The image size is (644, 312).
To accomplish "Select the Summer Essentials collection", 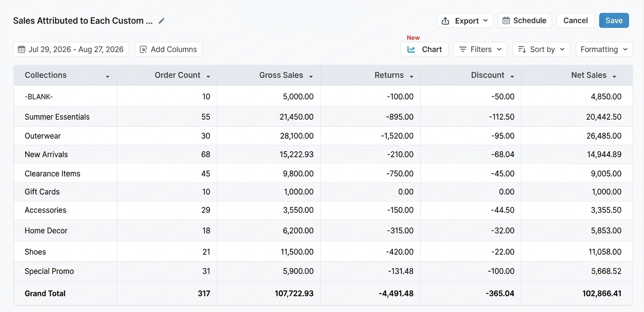I will pos(57,117).
